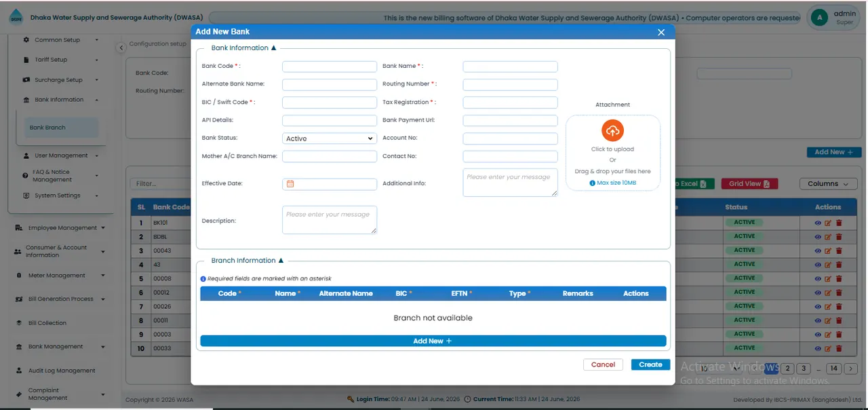This screenshot has height=410, width=868.
Task: Expand the Meter Management menu
Action: coord(60,276)
